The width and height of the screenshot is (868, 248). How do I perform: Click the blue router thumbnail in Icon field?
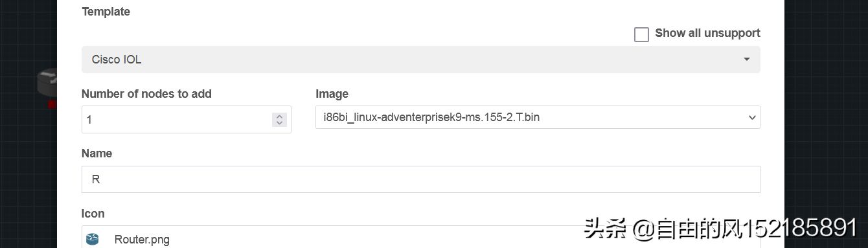pos(92,240)
